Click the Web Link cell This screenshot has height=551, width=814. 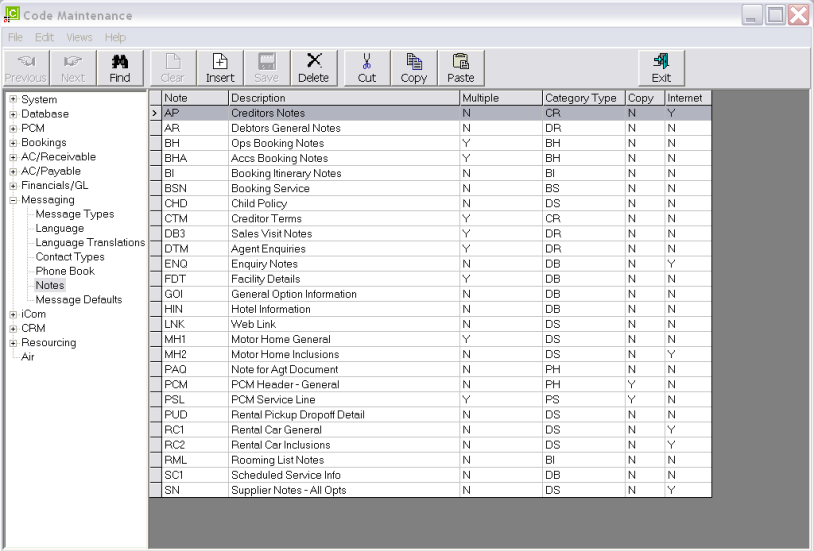[344, 324]
